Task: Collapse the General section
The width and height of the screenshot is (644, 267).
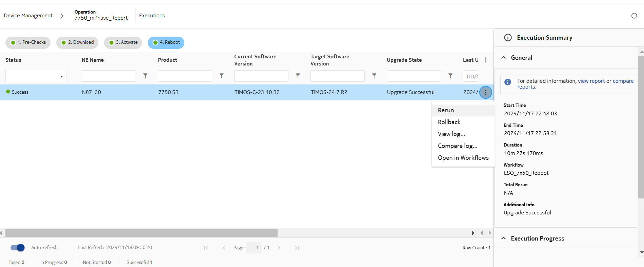Action: coord(504,58)
